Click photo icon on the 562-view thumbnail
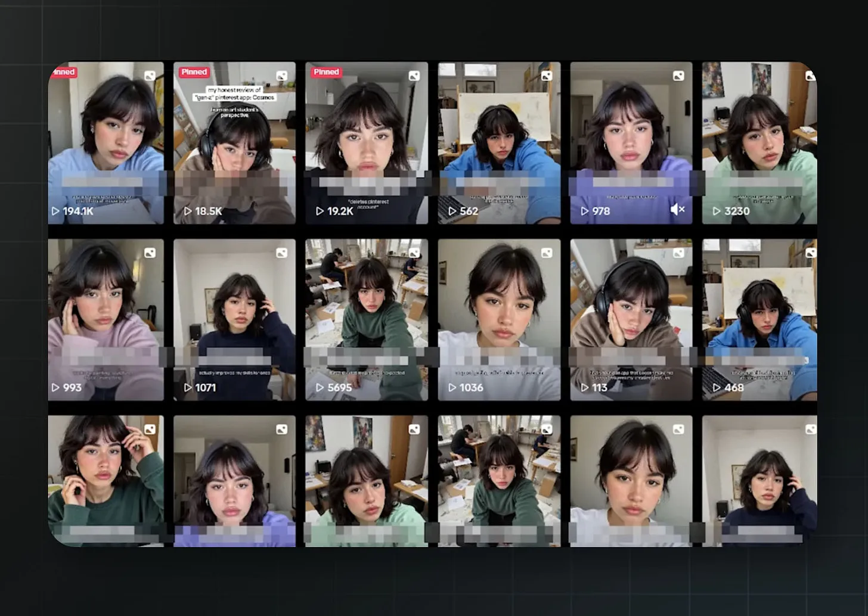 point(546,76)
